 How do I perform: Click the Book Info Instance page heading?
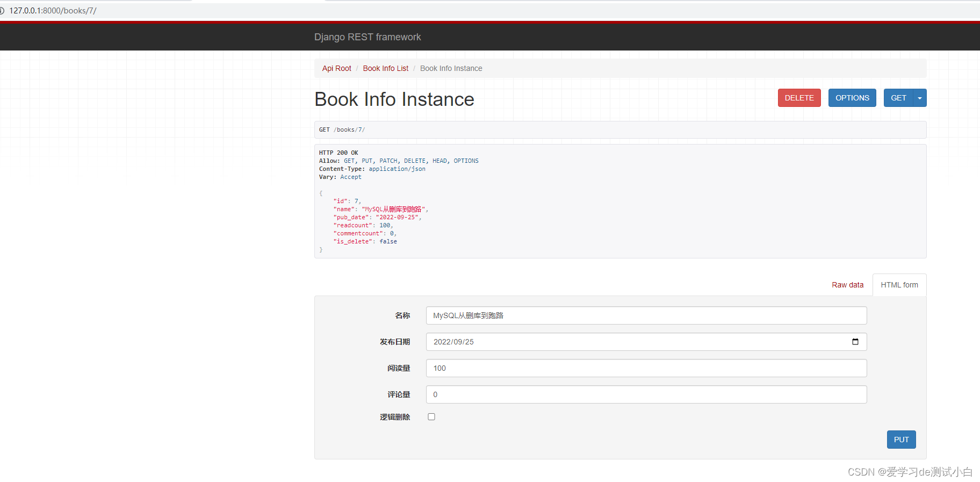(394, 99)
